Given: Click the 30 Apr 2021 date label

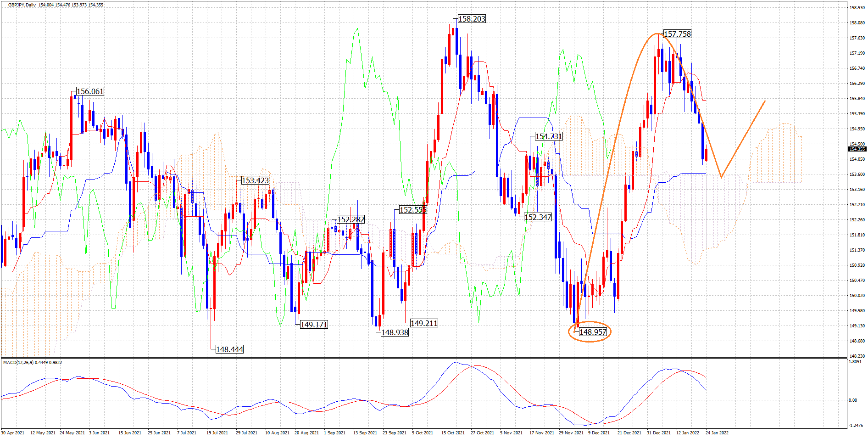Looking at the screenshot, I should (12, 433).
